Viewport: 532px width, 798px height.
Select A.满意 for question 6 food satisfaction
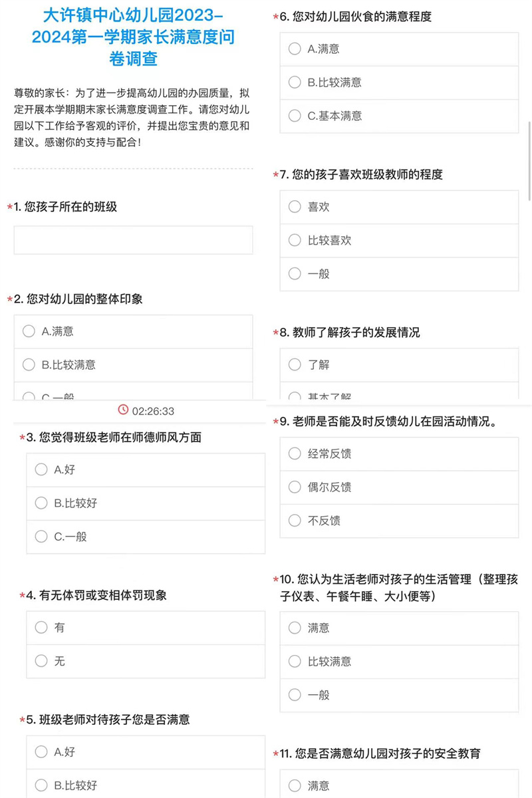(295, 49)
